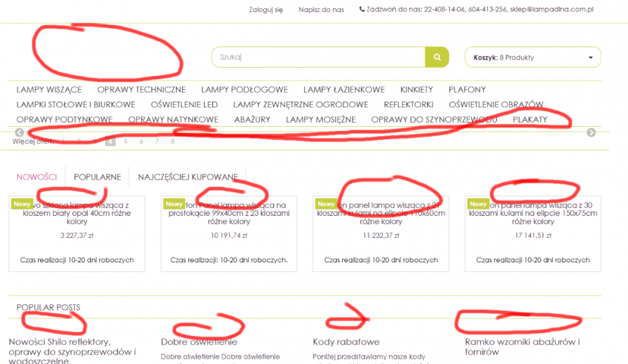Viewport: 628px width, 364px height.
Task: Open the Oświetlenie LED menu item
Action: [184, 104]
